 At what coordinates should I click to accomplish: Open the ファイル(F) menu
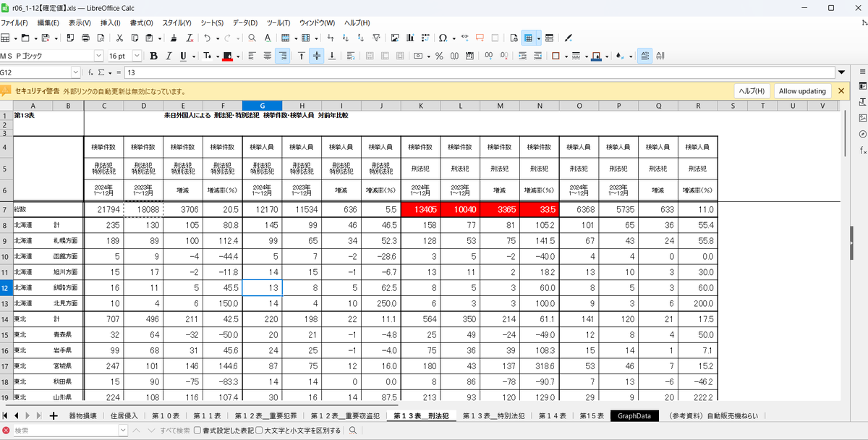14,22
